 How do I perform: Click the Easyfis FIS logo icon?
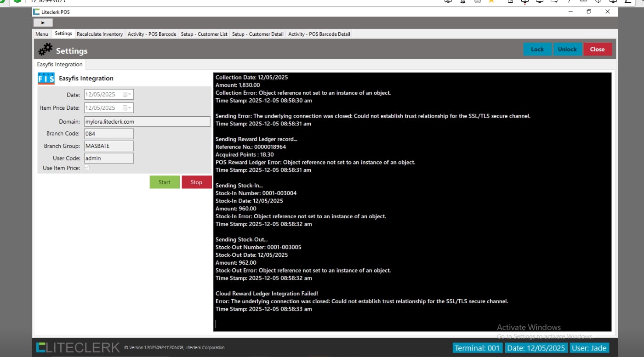46,79
